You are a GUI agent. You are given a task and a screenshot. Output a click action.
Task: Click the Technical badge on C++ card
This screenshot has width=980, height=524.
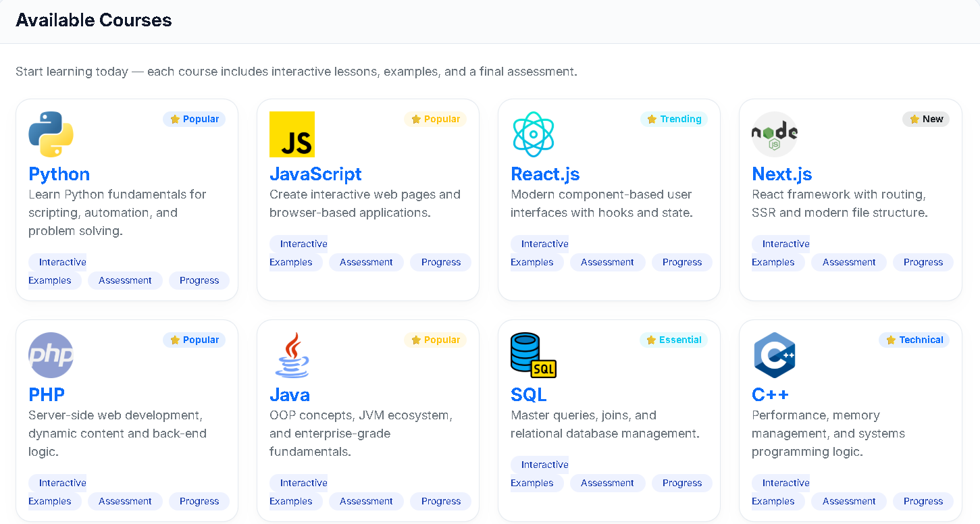914,340
